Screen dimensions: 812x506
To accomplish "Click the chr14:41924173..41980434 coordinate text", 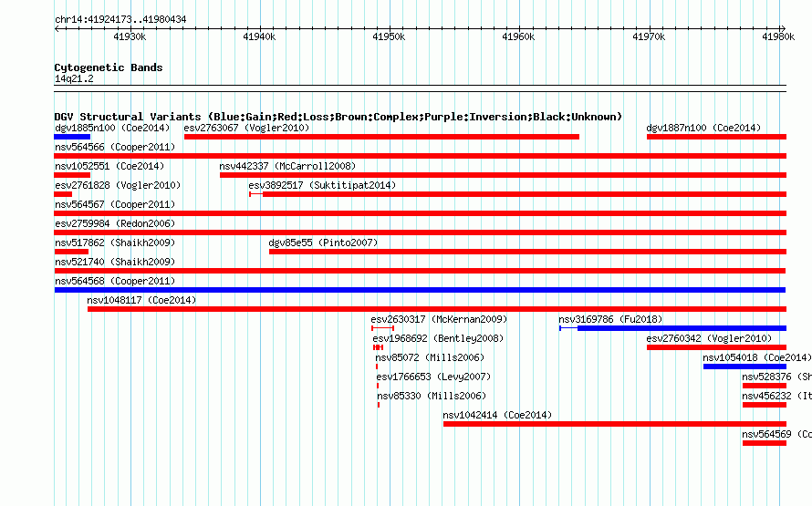I will pos(120,19).
